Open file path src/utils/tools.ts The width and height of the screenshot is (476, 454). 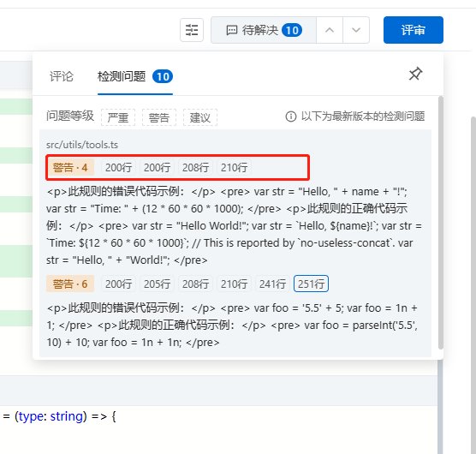(82, 145)
